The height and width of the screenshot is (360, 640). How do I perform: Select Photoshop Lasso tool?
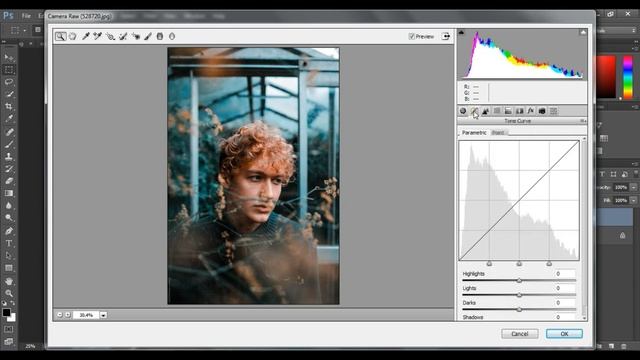point(9,82)
